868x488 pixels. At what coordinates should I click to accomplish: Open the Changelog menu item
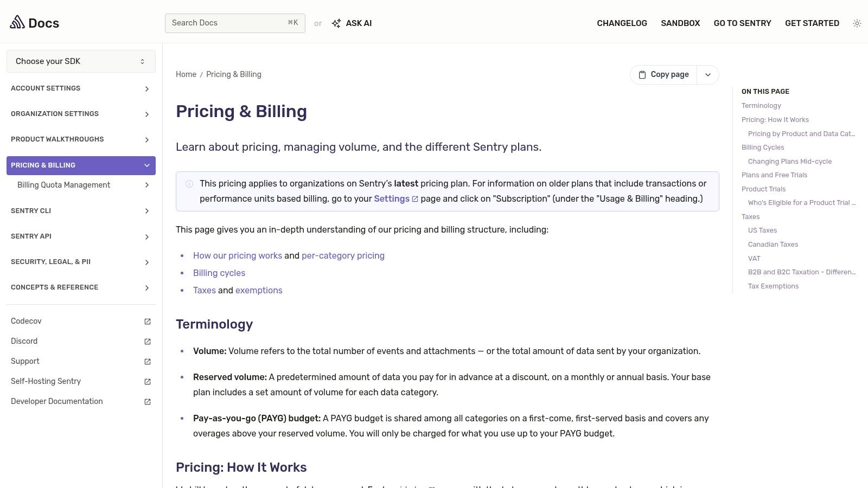pos(622,23)
